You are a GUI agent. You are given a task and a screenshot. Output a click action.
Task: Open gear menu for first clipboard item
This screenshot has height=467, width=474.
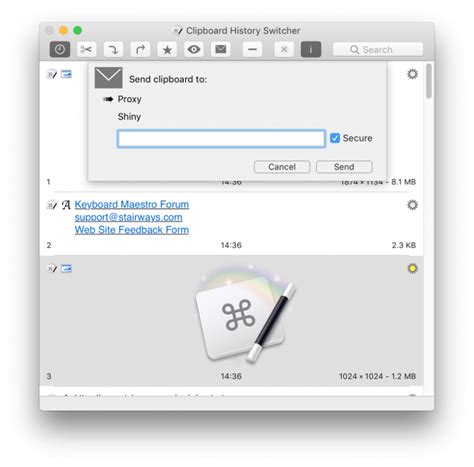(x=412, y=74)
